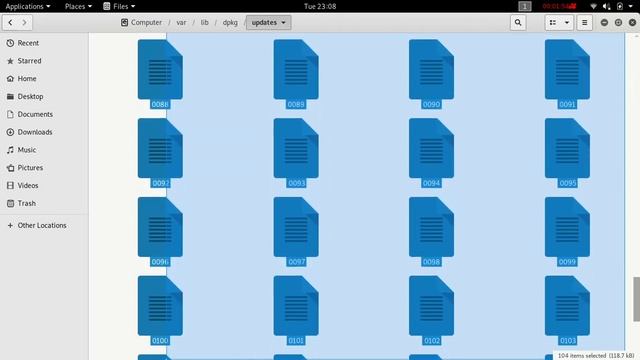Viewport: 640px width, 360px height.
Task: Open the clock showing Tue 23:08
Action: (x=320, y=6)
